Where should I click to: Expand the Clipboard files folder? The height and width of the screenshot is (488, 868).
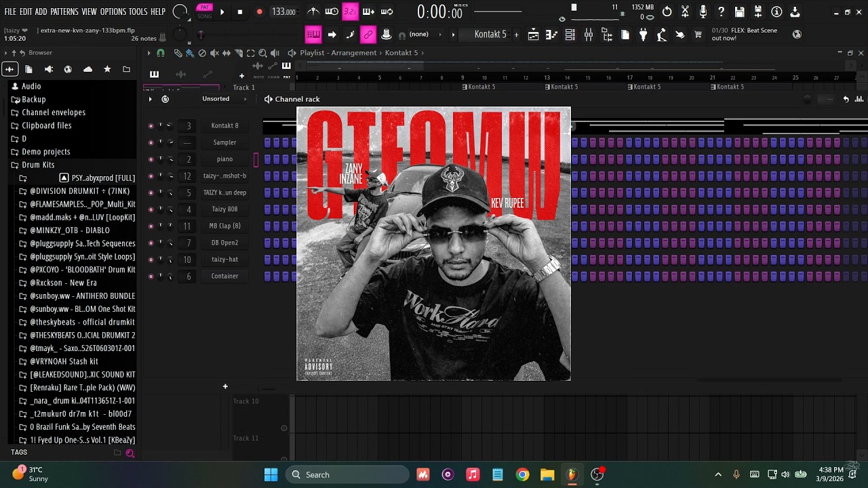pos(46,125)
